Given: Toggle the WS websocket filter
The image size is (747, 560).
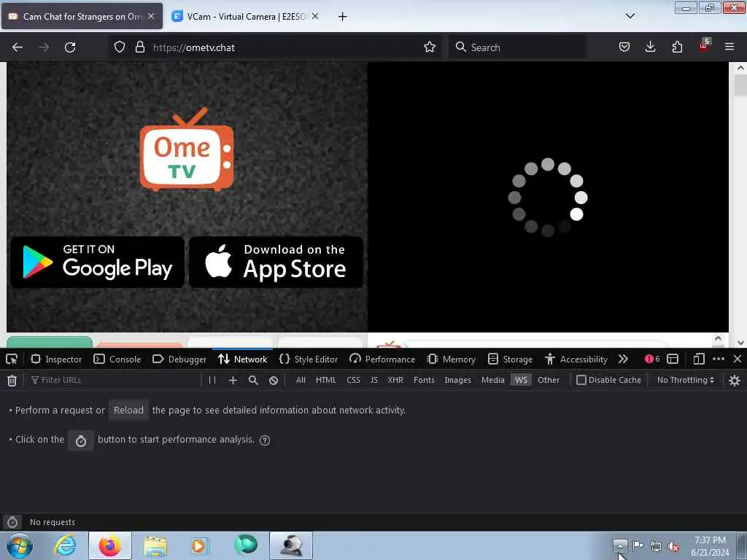Looking at the screenshot, I should pos(521,380).
